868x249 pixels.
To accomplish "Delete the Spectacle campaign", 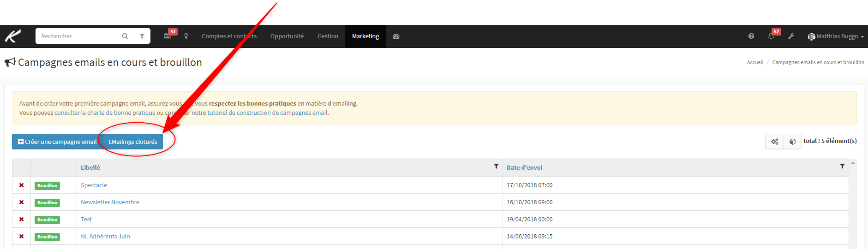I will tap(21, 185).
